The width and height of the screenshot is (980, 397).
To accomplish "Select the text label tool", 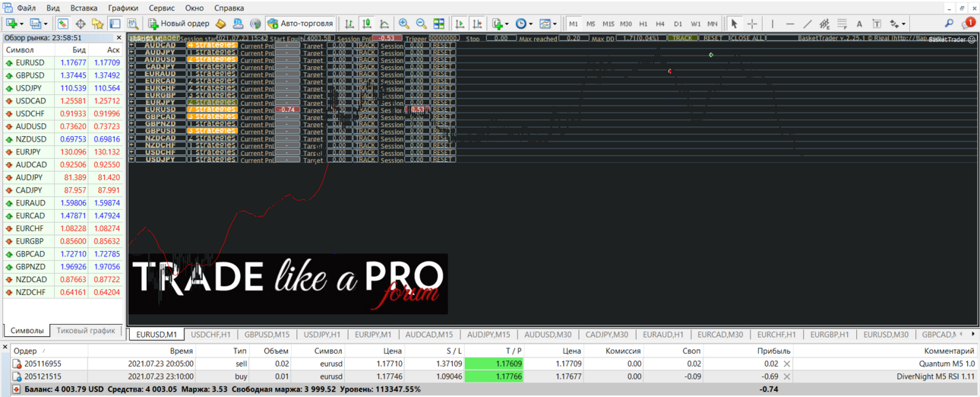I will pyautogui.click(x=877, y=24).
